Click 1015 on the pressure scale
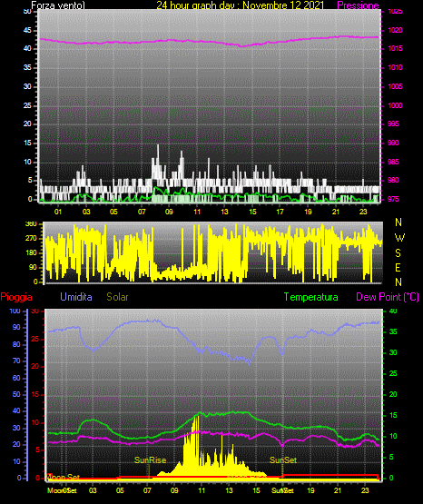423x504 pixels. coord(395,48)
